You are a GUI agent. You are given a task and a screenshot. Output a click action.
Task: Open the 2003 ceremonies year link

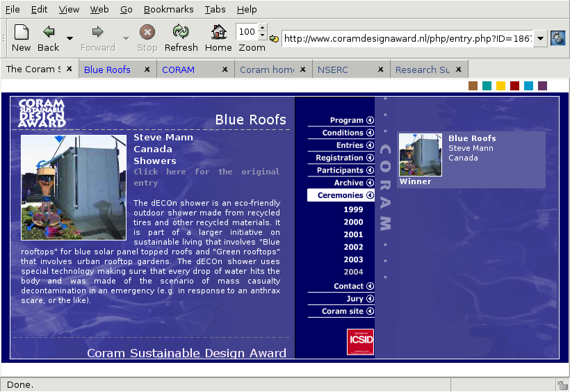click(x=353, y=259)
